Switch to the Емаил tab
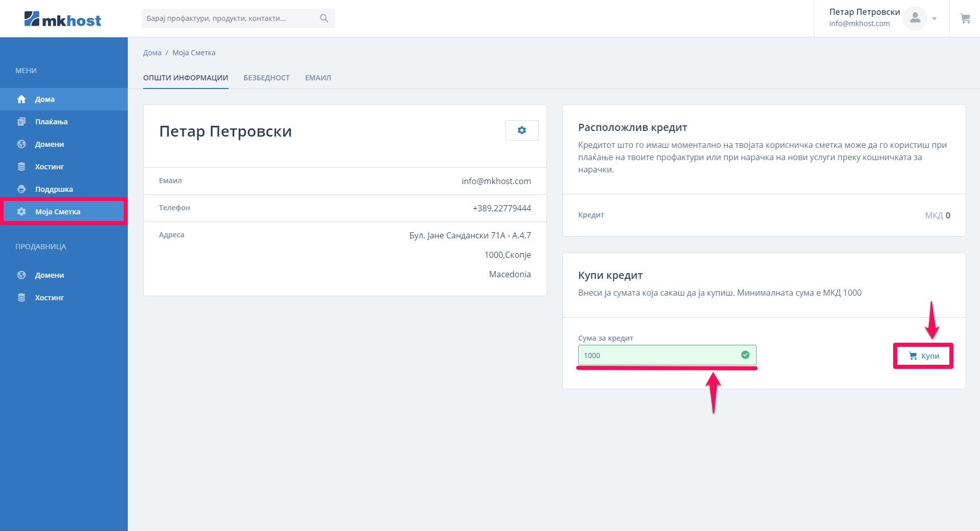 (x=318, y=78)
